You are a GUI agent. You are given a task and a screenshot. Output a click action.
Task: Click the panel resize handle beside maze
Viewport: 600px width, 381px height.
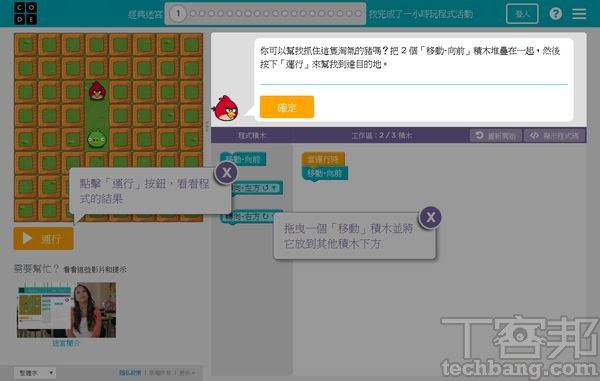point(207,126)
